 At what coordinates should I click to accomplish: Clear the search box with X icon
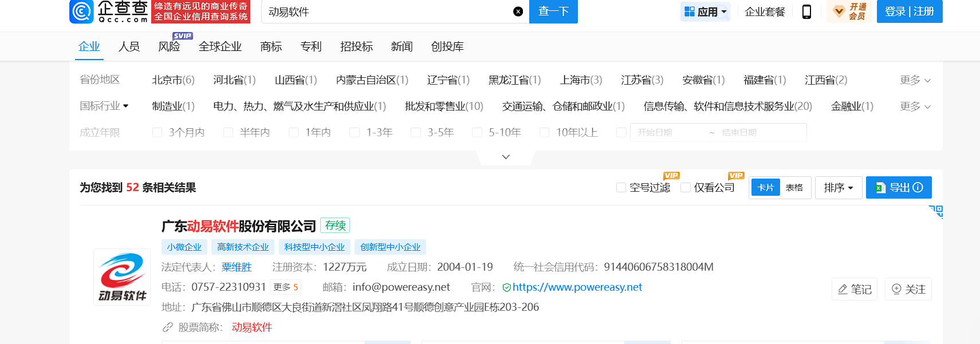pos(518,11)
